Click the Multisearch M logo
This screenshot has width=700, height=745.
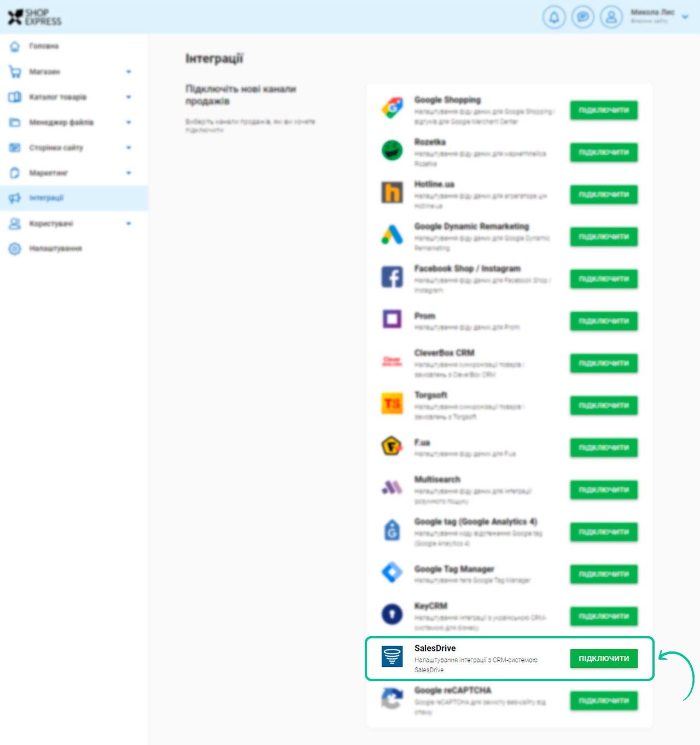point(392,487)
